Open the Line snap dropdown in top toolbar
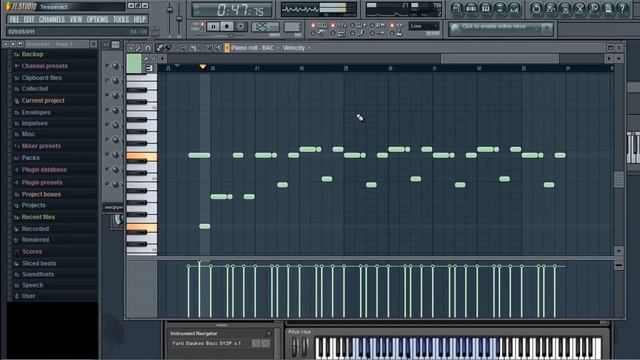This screenshot has width=640, height=360. coord(424,26)
